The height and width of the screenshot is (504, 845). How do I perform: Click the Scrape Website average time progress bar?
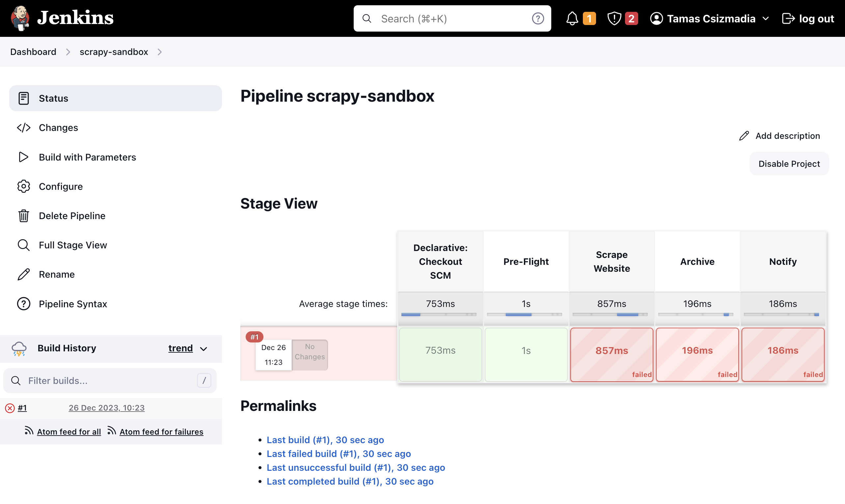611,314
